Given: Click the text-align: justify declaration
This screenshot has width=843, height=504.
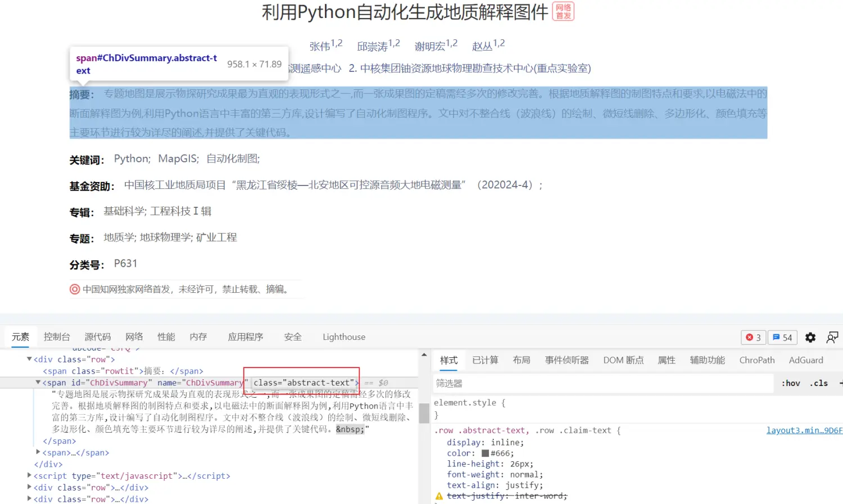Looking at the screenshot, I should tap(495, 485).
